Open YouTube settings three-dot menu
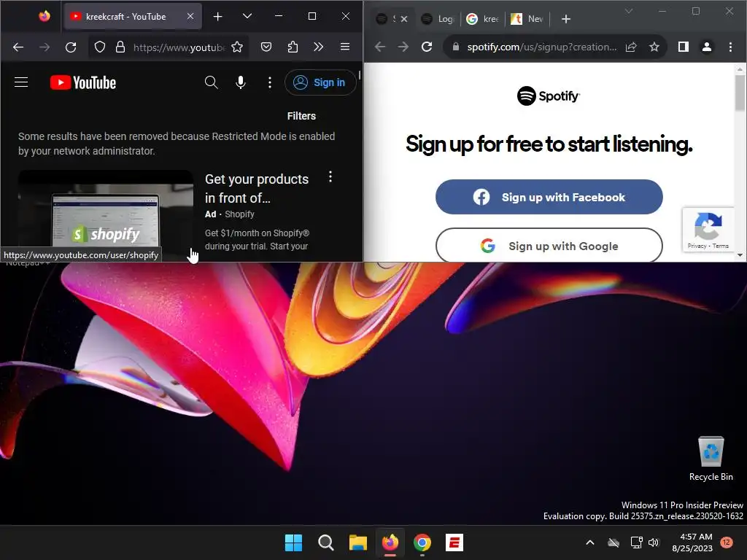The width and height of the screenshot is (747, 560). [270, 82]
